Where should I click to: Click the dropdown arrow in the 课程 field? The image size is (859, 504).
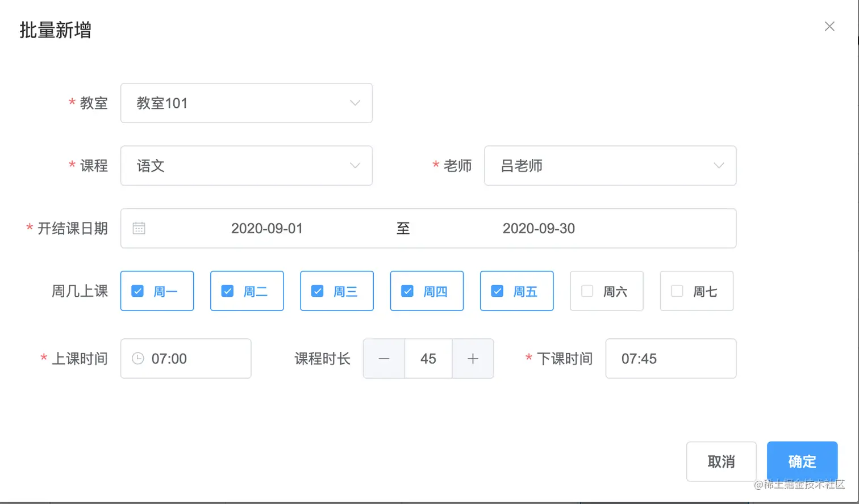(355, 166)
